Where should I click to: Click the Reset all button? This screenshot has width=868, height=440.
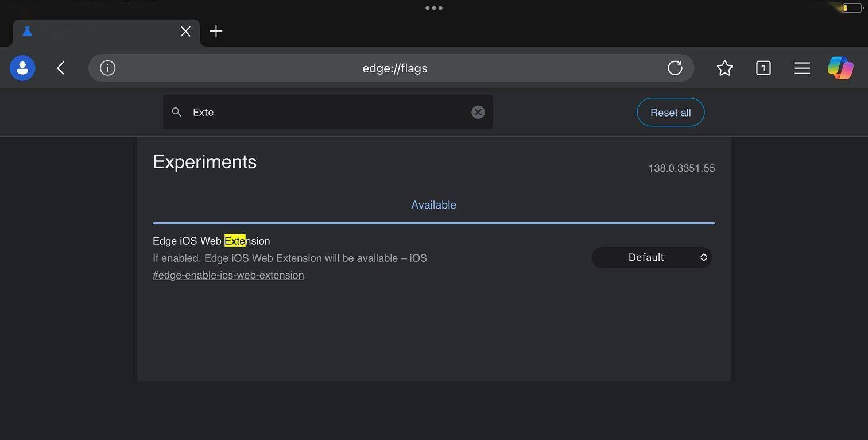click(x=671, y=113)
